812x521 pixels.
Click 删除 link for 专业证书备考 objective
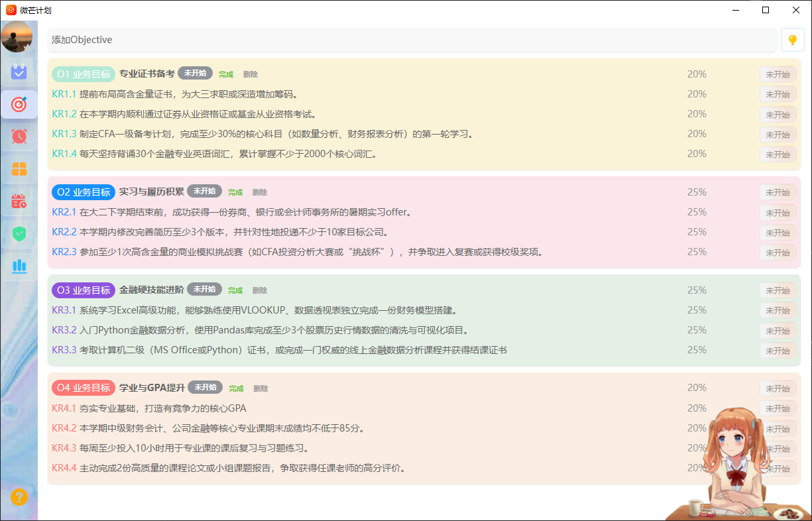click(x=251, y=74)
